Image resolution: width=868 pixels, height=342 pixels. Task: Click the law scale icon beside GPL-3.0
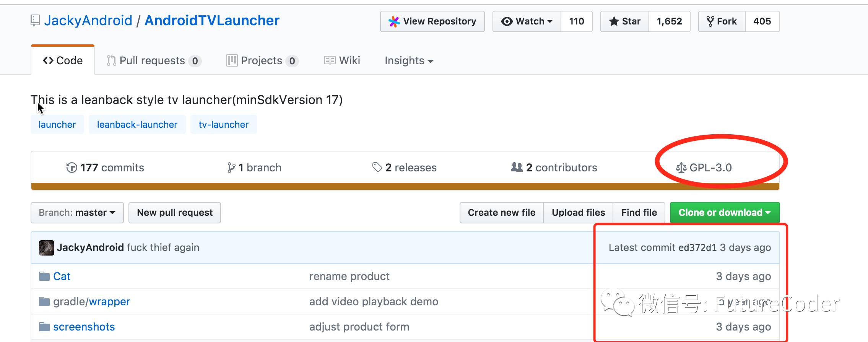pos(681,168)
